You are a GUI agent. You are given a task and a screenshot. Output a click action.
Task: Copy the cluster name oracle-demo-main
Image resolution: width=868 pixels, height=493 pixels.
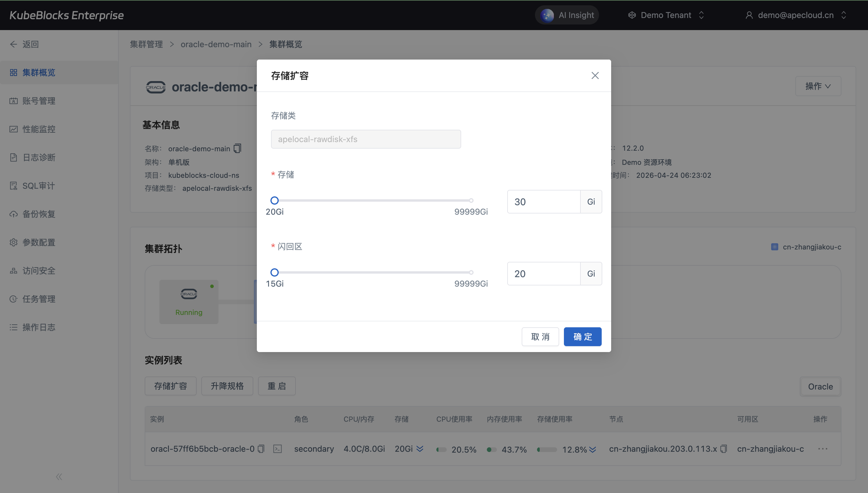[x=238, y=149]
